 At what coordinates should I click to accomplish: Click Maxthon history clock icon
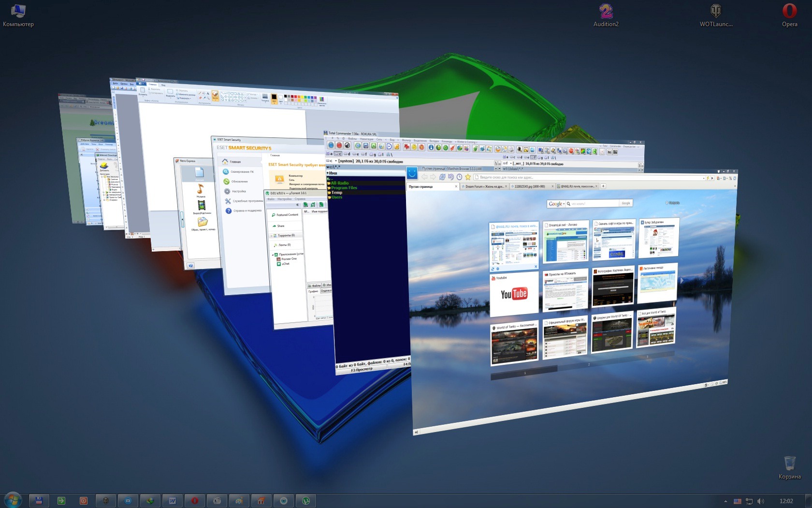coord(459,177)
